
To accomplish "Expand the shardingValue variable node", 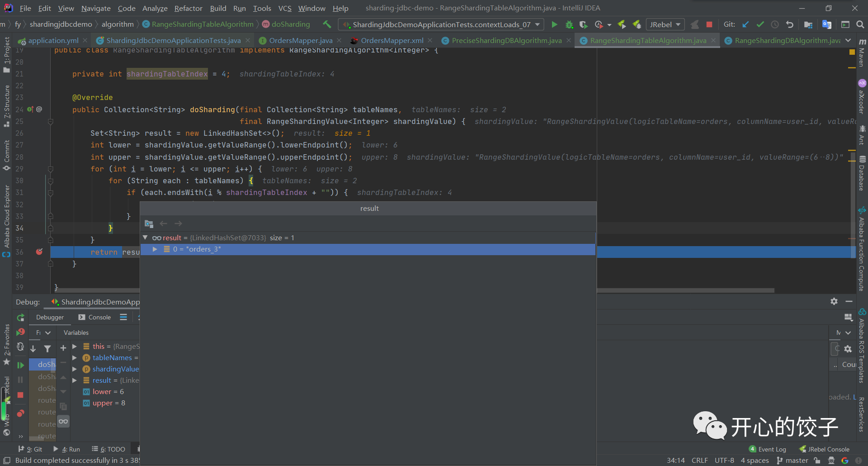I will click(75, 369).
